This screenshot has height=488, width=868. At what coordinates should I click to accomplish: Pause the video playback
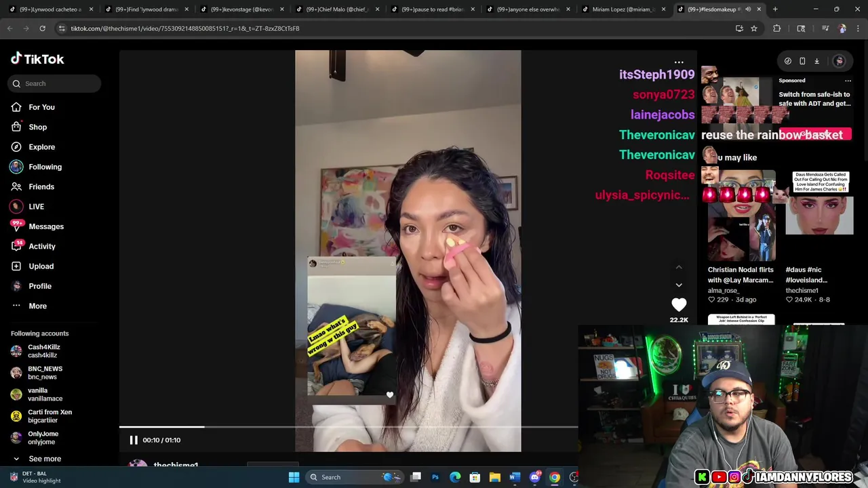(134, 440)
